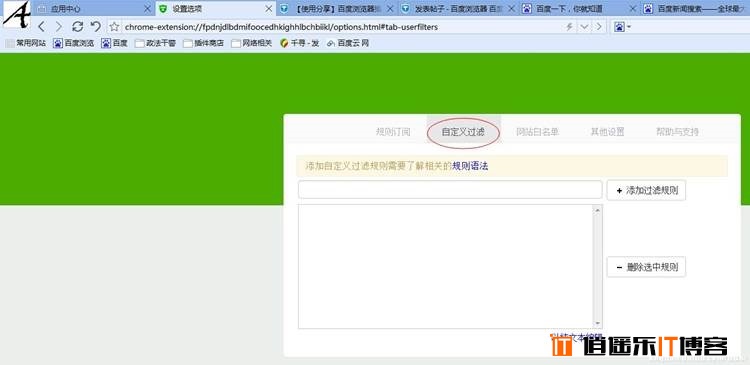The image size is (750, 365).
Task: Open the 网站白名单 settings tab
Action: pos(538,132)
